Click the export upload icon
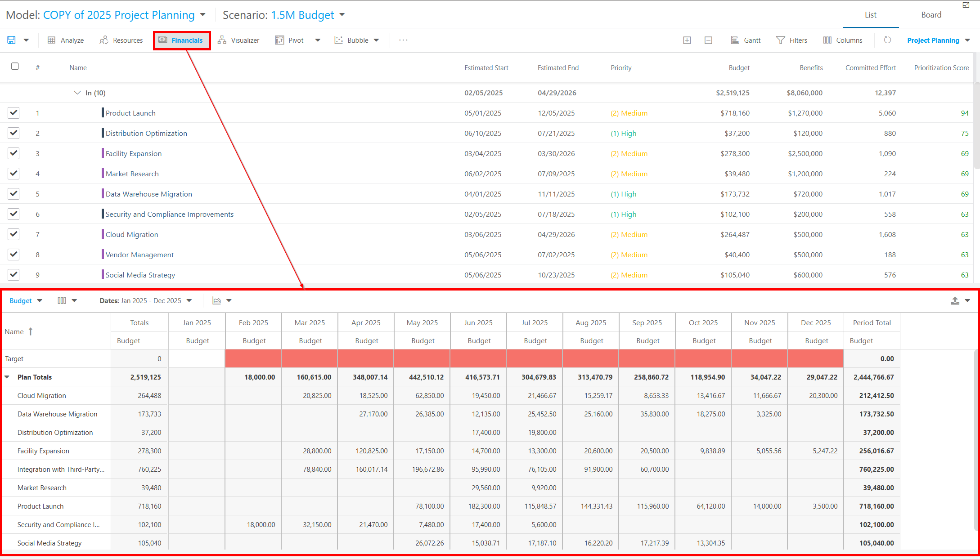 pyautogui.click(x=955, y=300)
